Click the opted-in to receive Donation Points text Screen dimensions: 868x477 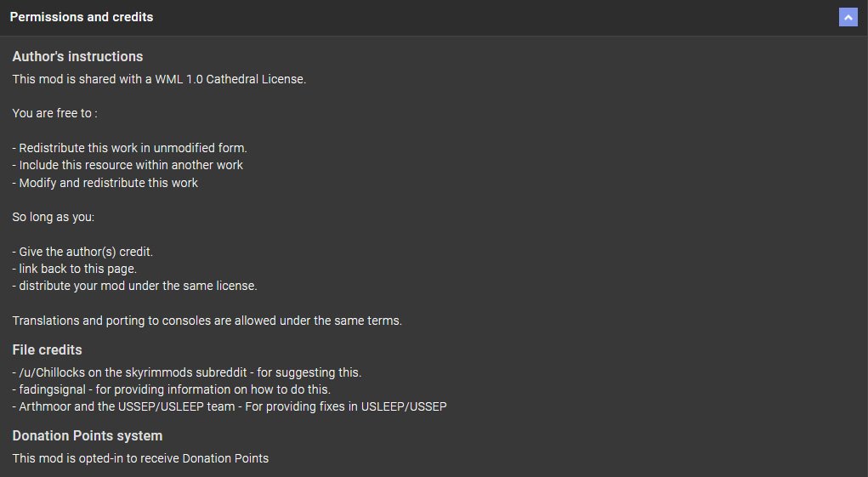pos(140,458)
